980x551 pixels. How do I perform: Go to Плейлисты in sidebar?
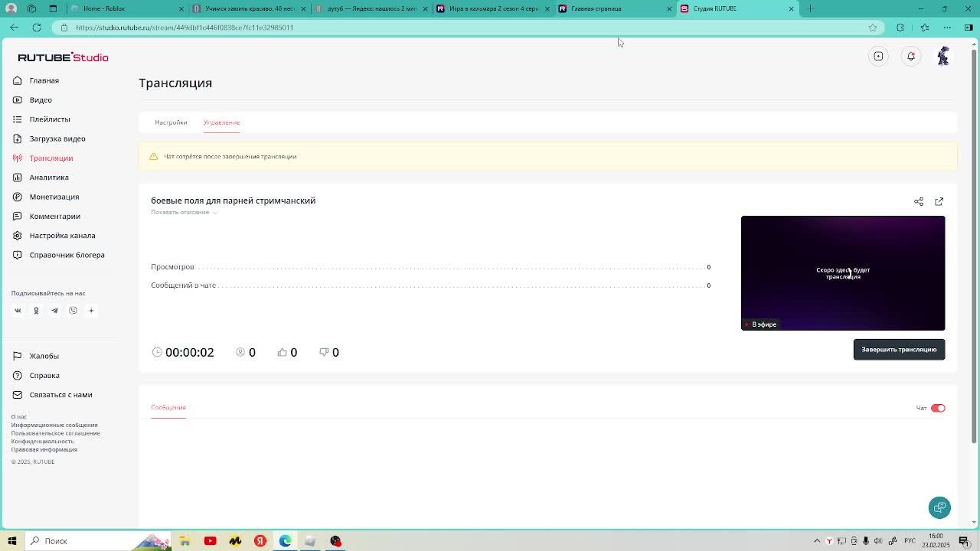pyautogui.click(x=41, y=119)
